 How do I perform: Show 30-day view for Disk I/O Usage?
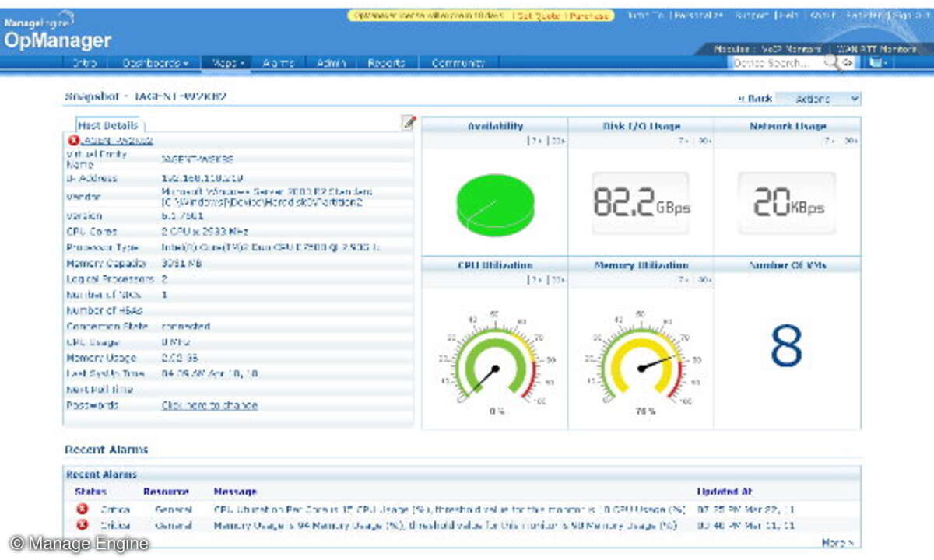click(704, 141)
